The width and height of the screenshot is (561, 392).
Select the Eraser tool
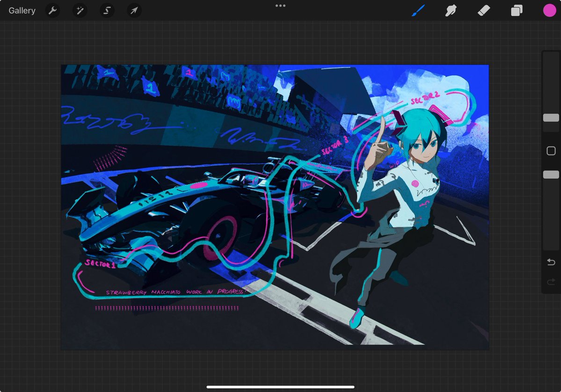[x=484, y=11]
